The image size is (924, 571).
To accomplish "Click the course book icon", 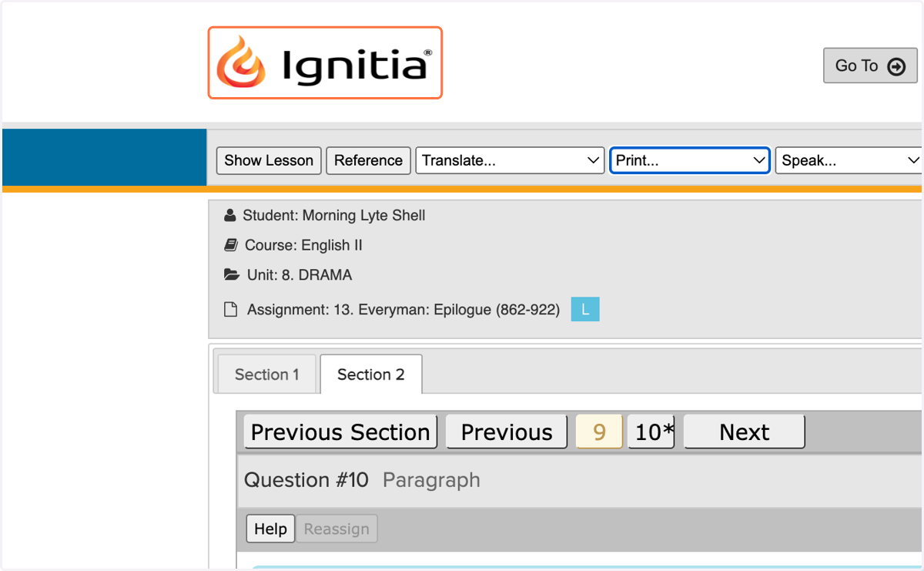I will [x=230, y=245].
